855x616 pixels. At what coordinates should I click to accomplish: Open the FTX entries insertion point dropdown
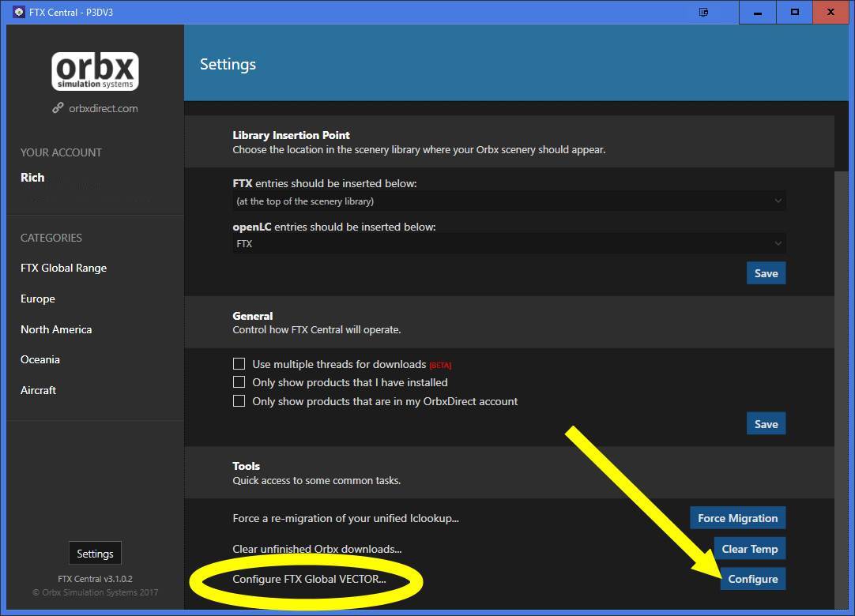click(510, 201)
